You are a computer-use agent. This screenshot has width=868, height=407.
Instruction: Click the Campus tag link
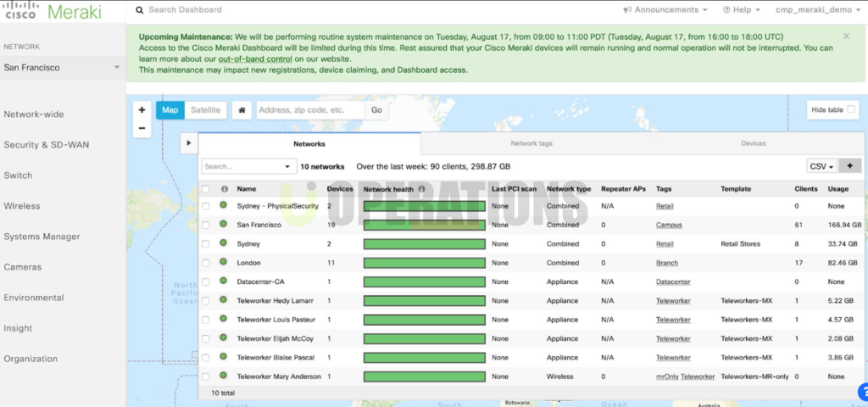pos(669,225)
